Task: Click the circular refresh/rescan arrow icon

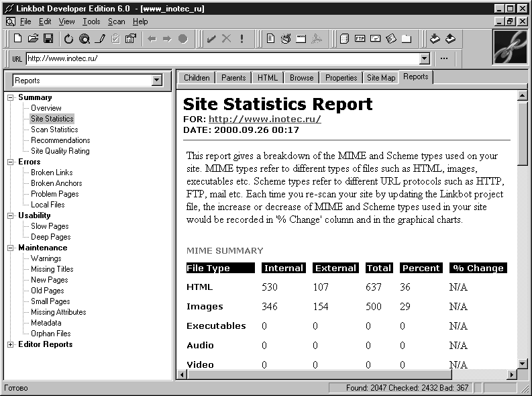Action: [68, 39]
